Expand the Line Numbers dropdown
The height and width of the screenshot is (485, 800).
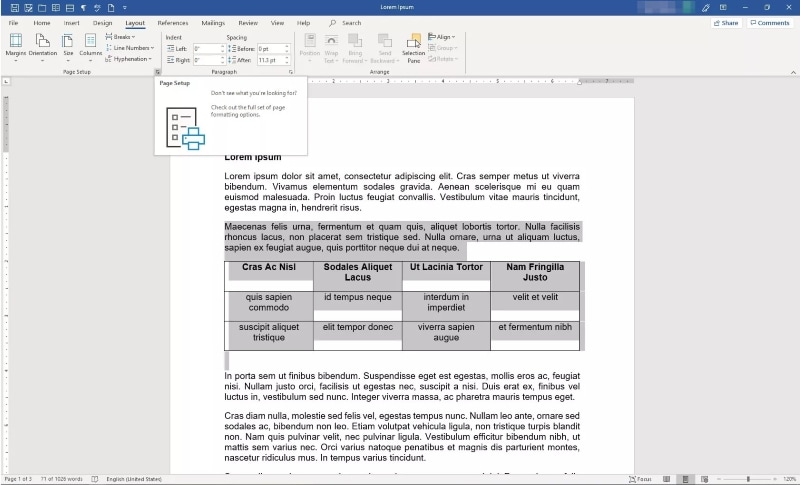130,48
